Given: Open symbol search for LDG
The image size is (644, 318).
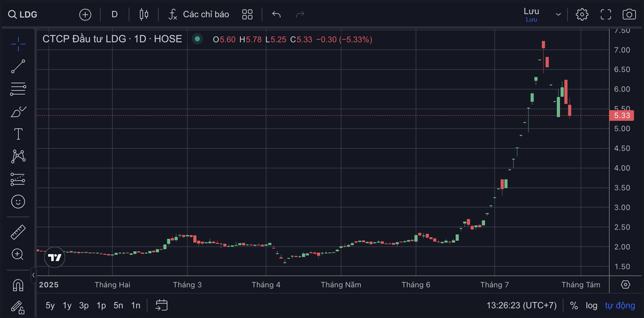Looking at the screenshot, I should pos(23,15).
